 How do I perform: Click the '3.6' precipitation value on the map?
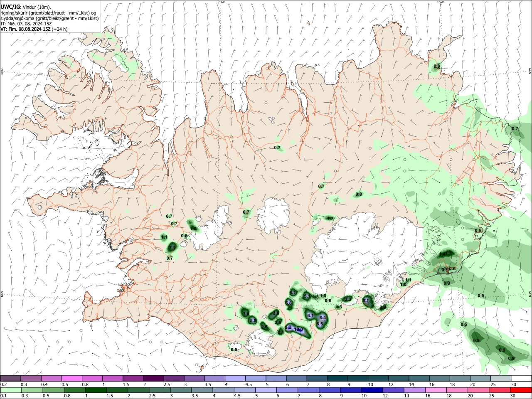[x=276, y=313]
